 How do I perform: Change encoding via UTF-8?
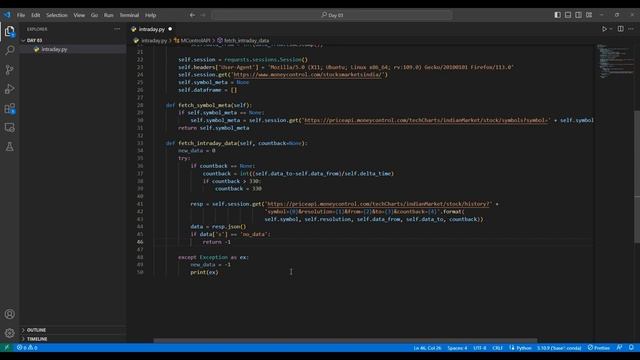click(x=480, y=348)
